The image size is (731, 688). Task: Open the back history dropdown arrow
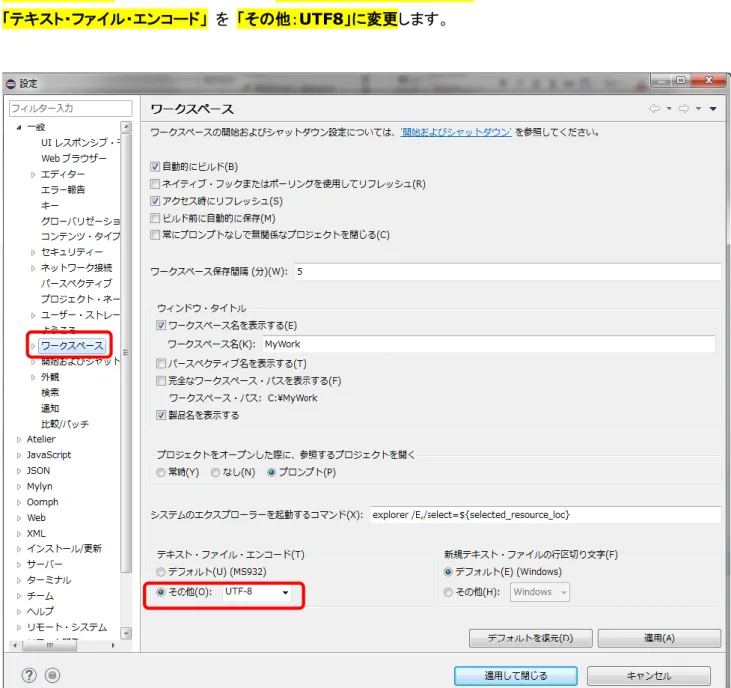point(669,109)
